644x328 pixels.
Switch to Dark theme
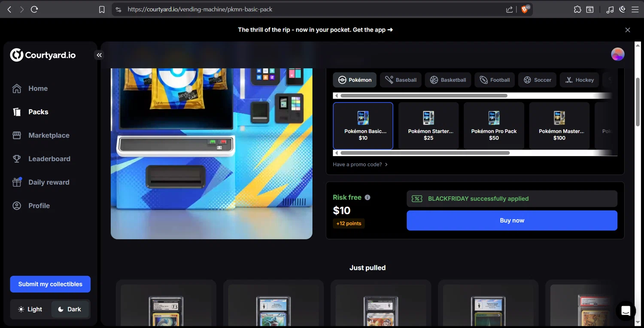click(70, 309)
